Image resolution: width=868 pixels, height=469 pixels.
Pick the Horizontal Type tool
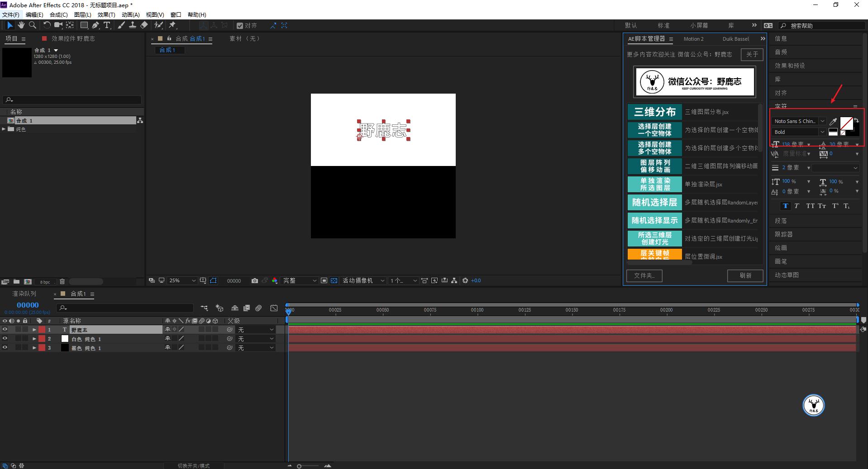(x=107, y=25)
